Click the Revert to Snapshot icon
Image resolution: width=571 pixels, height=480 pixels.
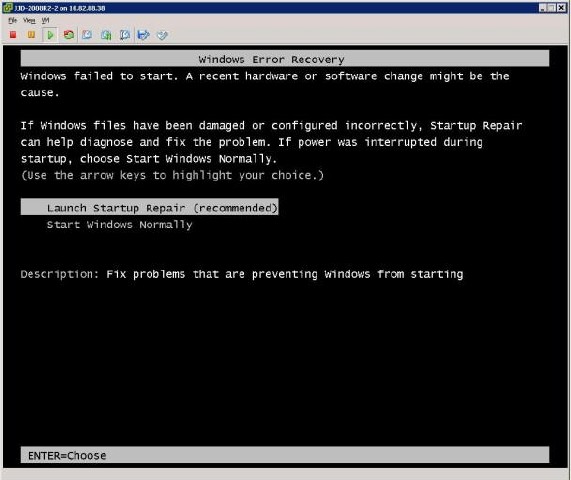point(106,35)
